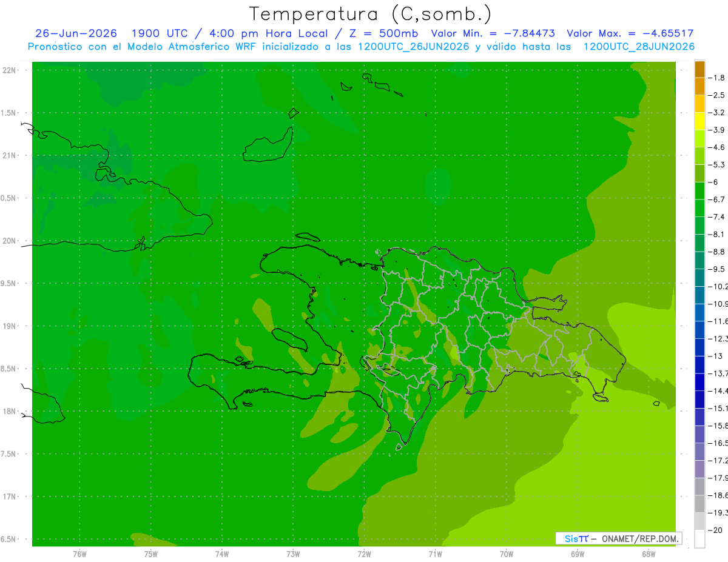Click the teal swatch between -9.5 and -10.2
This screenshot has width=728, height=562.
click(x=699, y=278)
